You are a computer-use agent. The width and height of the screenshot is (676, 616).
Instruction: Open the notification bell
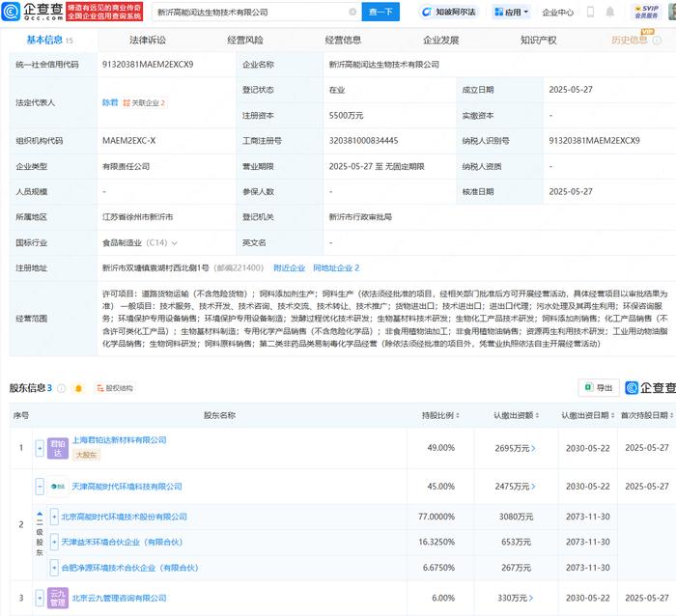tap(609, 12)
